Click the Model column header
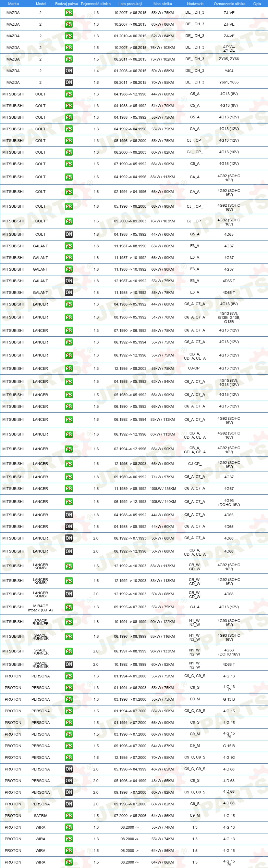The width and height of the screenshot is (268, 868). (41, 4)
